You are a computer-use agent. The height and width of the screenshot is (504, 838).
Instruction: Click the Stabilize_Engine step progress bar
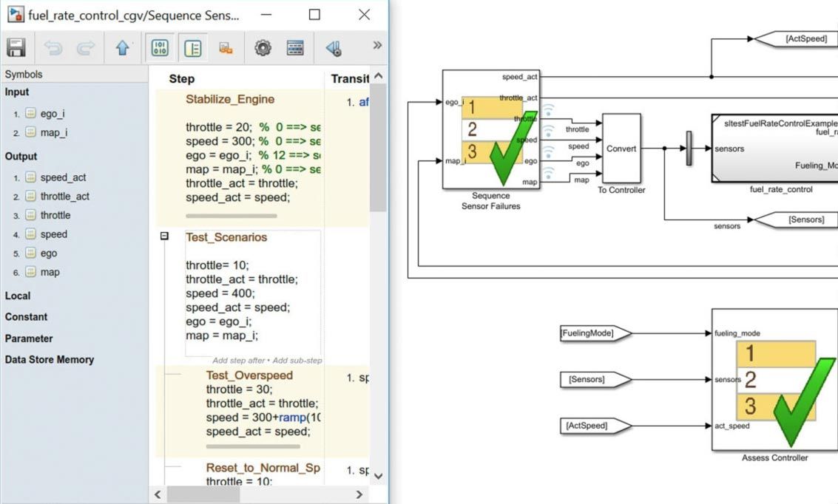click(231, 216)
